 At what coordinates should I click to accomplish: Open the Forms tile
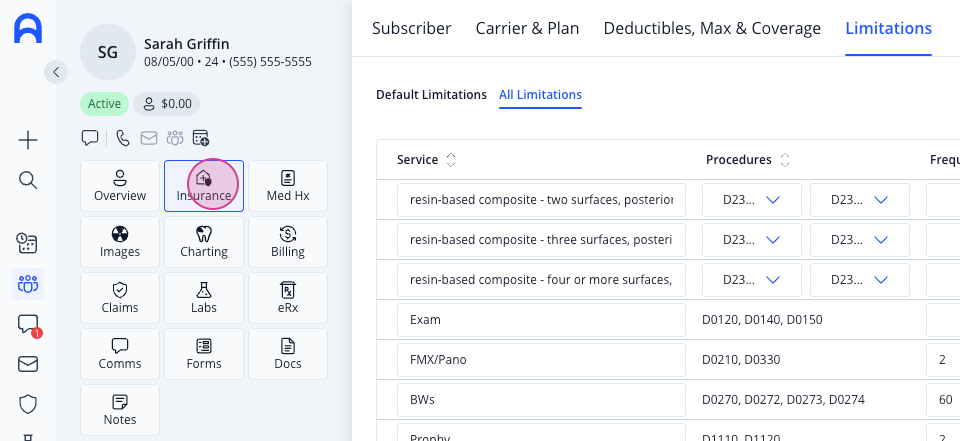(x=204, y=354)
